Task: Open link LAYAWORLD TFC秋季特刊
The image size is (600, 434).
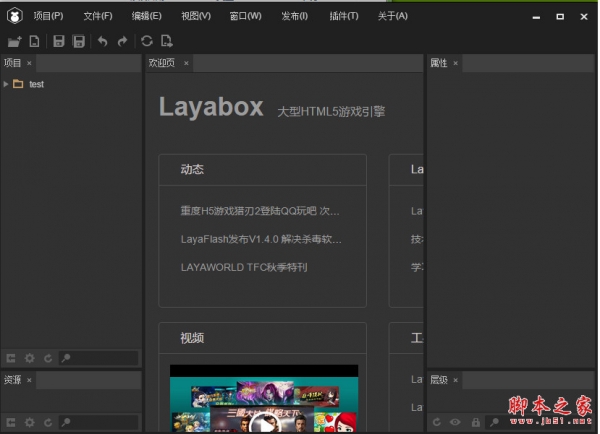Action: point(244,267)
